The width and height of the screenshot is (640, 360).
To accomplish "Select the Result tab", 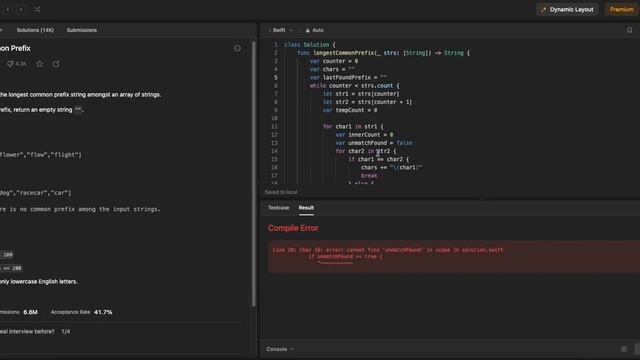I will point(306,208).
